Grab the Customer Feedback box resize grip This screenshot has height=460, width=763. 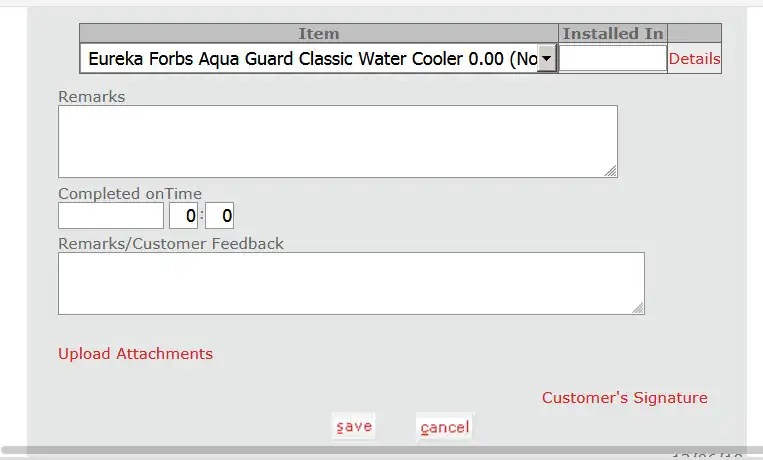click(638, 308)
